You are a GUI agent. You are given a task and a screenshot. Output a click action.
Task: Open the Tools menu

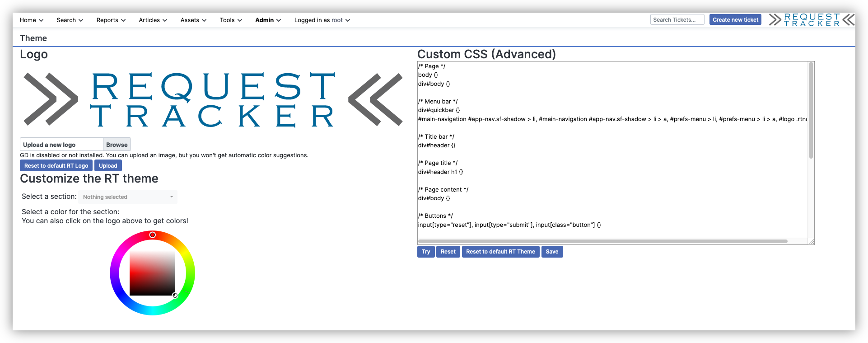[x=231, y=20]
